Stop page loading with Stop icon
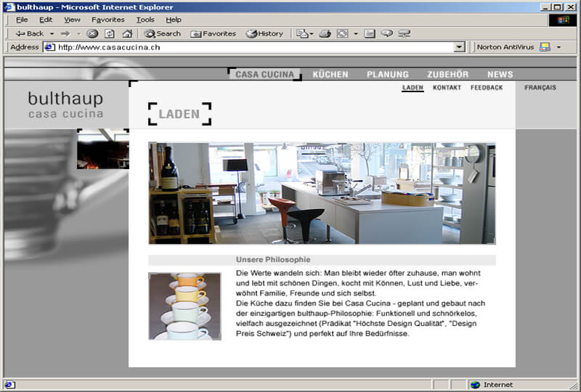Viewport: 581px width, 392px height. [92, 33]
